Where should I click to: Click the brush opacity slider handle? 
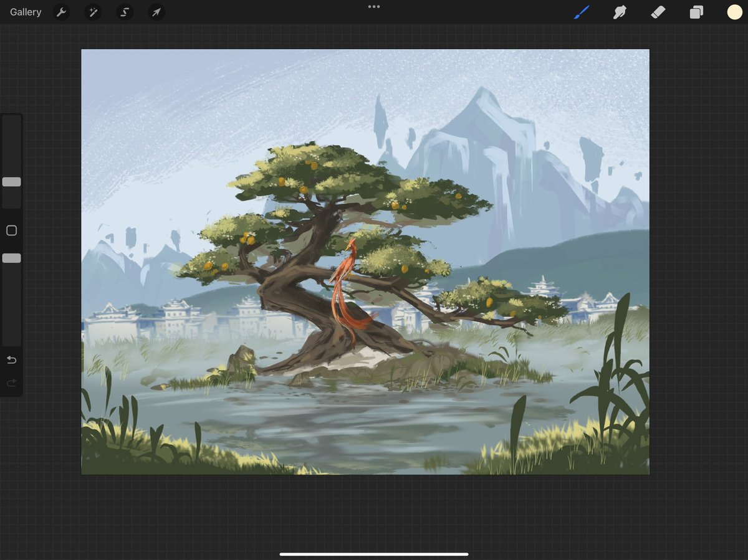(11, 258)
